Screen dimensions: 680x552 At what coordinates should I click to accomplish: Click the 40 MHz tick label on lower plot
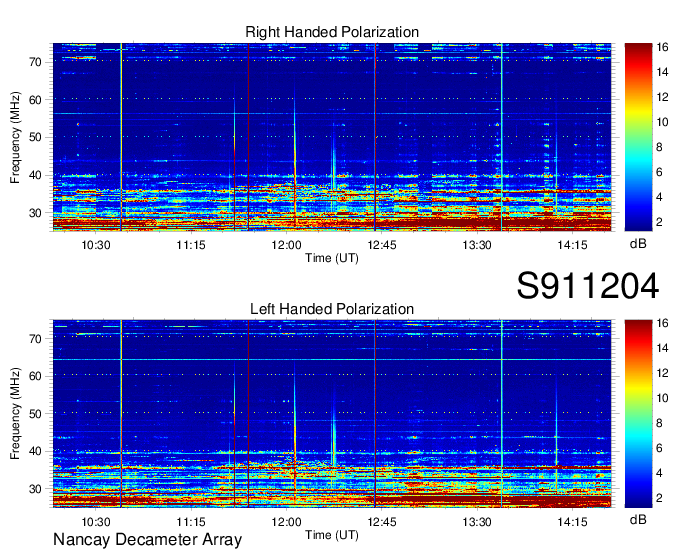[36, 452]
